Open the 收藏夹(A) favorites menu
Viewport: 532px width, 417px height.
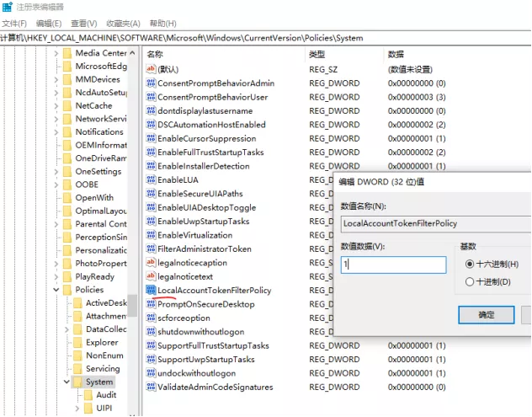[123, 24]
